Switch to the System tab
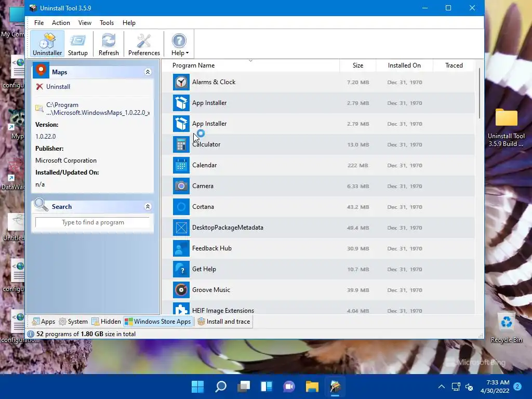Screen dimensions: 532x399 point(73,321)
